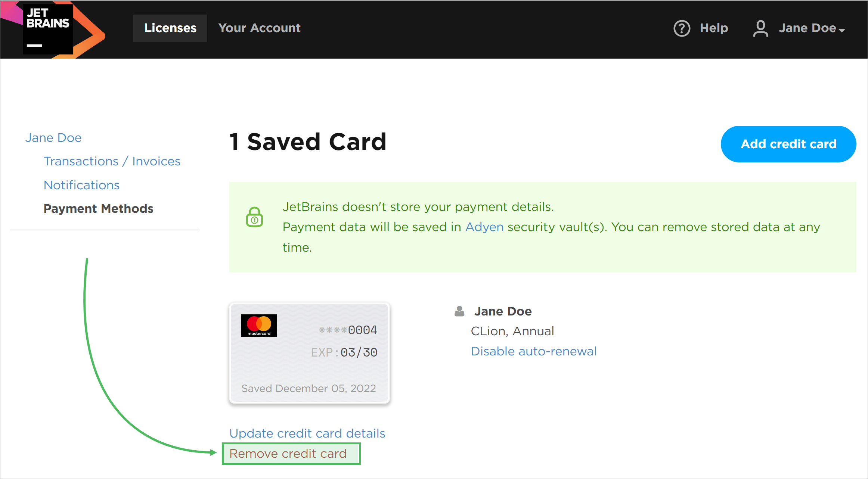Click the Help text in header

[714, 28]
